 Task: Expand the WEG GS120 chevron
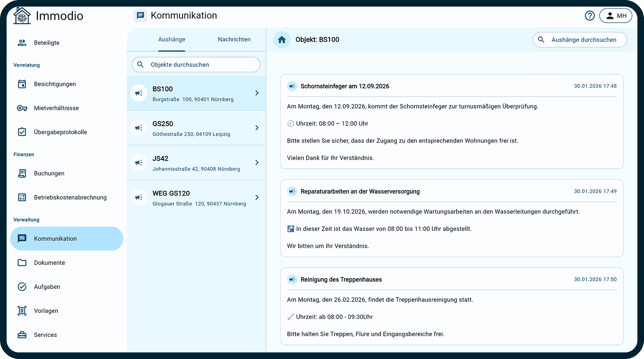click(x=257, y=197)
